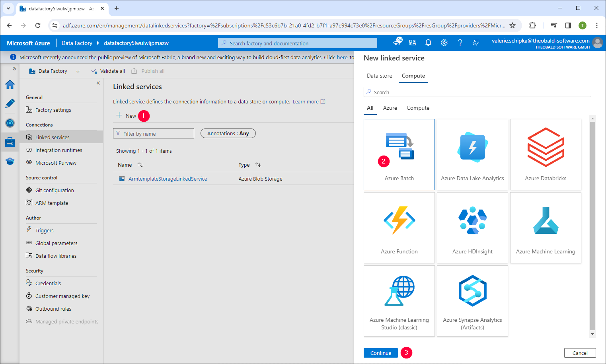Open the Manage toolbox icon
Viewport: 606px width, 364px height.
click(x=10, y=142)
